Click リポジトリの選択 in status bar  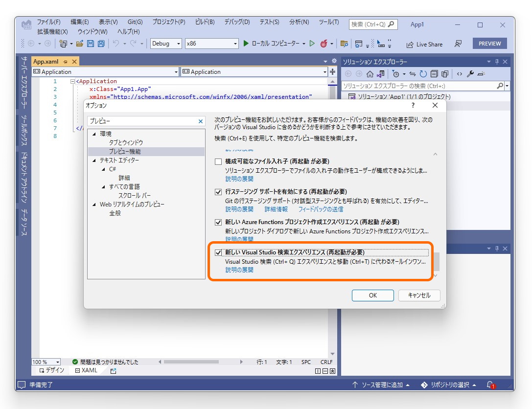pos(448,385)
